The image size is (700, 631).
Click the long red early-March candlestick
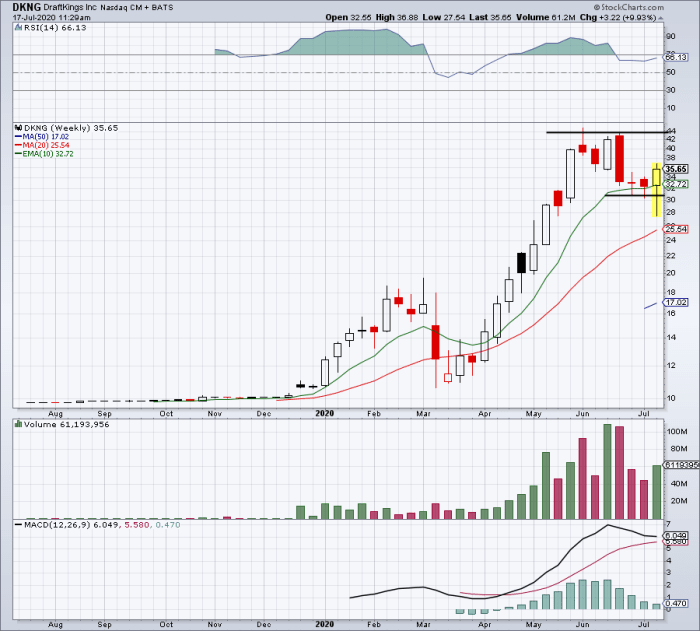435,342
